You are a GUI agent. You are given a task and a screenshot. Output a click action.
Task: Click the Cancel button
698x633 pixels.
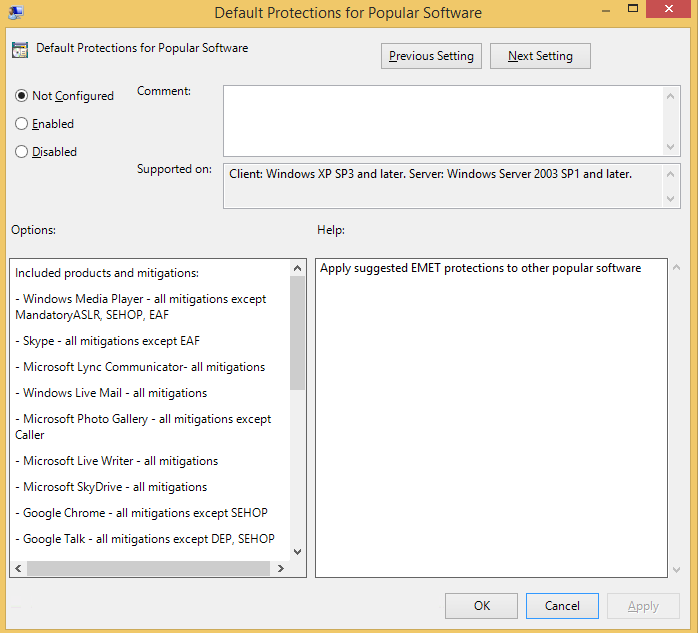coord(562,605)
